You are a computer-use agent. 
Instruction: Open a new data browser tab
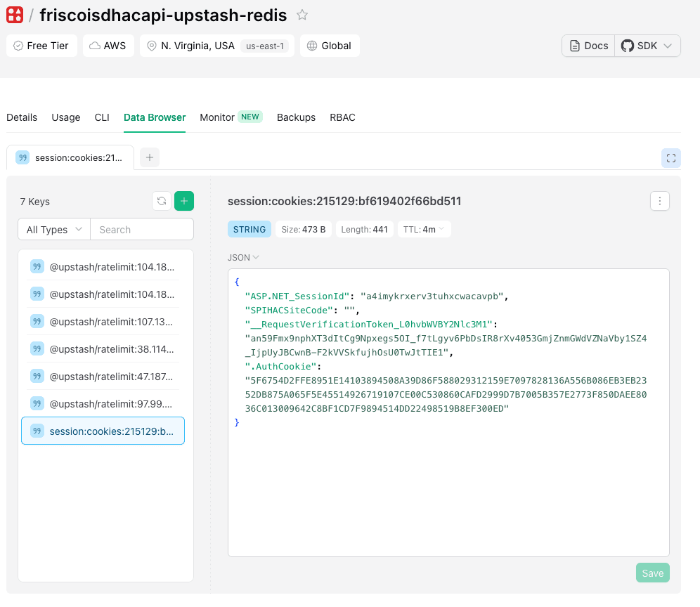(x=149, y=157)
